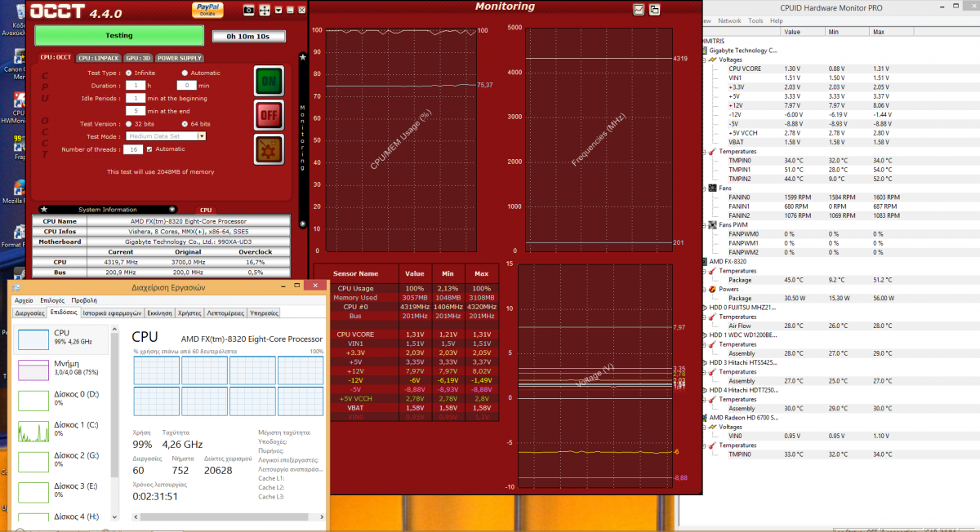This screenshot has width=980, height=532.
Task: Choose the 32 bits test version
Action: 128,124
